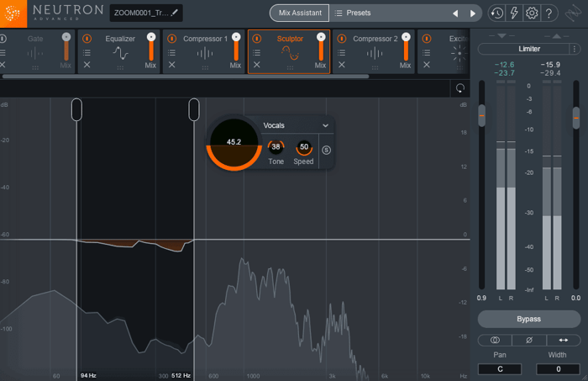Click the Tone knob set to 38

pyautogui.click(x=276, y=147)
